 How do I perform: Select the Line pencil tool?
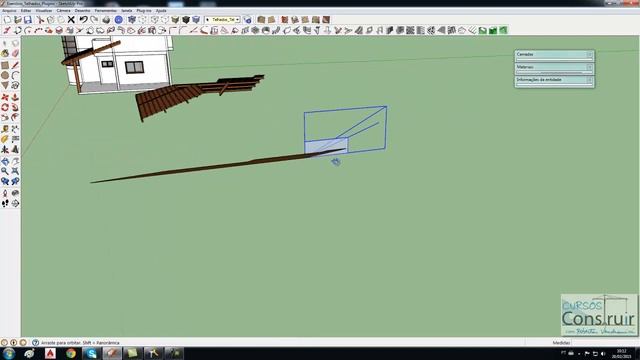[x=15, y=65]
